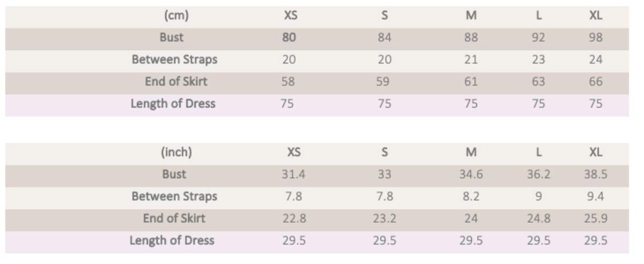644x264 pixels.
Task: Click "Between Straps" label in cm table
Action: pos(174,60)
